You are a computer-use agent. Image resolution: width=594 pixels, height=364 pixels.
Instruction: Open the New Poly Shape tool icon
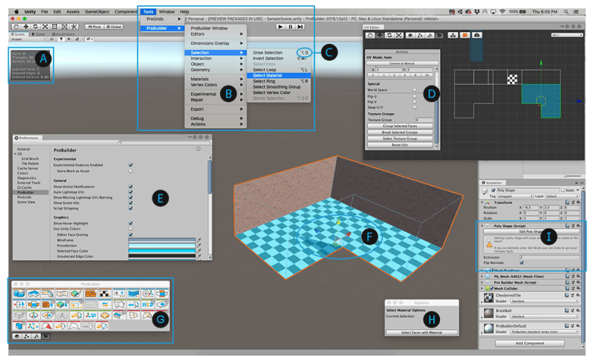point(33,293)
